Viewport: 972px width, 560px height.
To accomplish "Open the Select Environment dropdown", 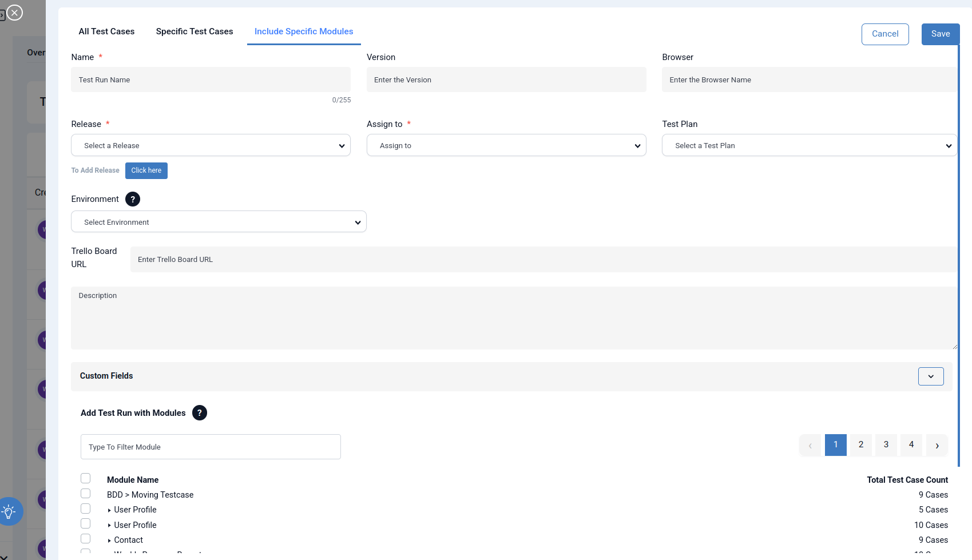I will [219, 222].
